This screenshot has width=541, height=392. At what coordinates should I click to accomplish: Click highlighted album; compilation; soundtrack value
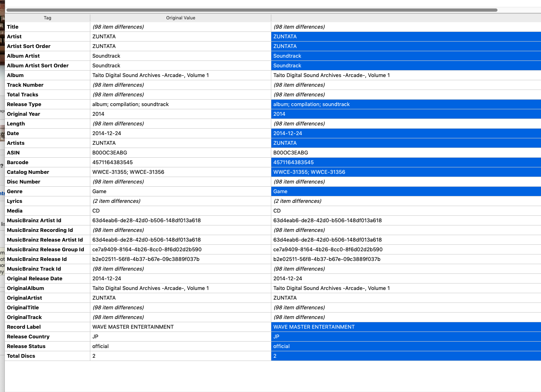tap(406, 104)
